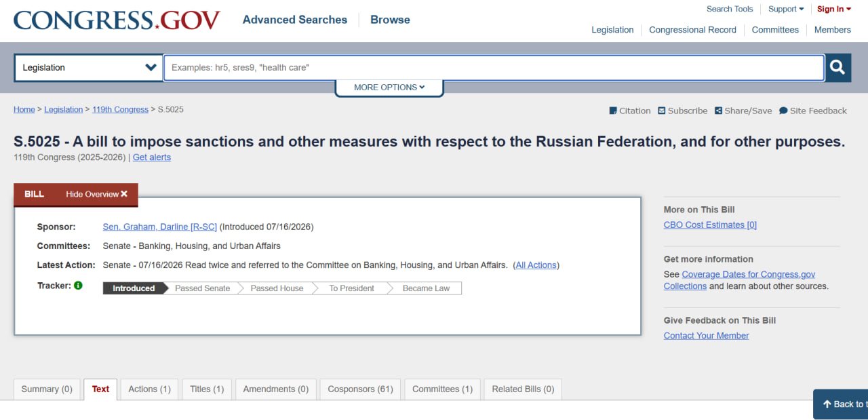Open the Legislation search scope dropdown

coord(89,68)
